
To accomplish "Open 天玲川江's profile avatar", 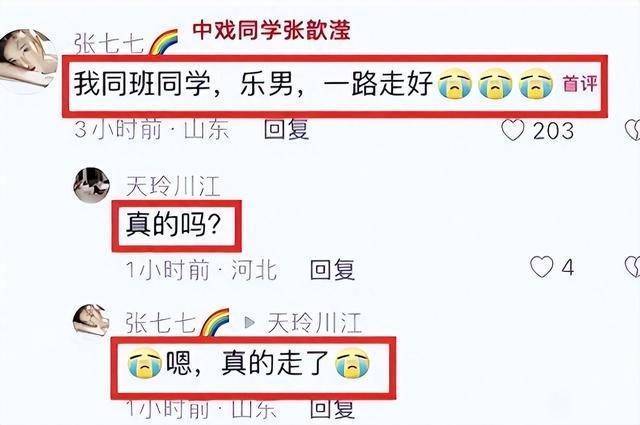I will click(x=91, y=185).
